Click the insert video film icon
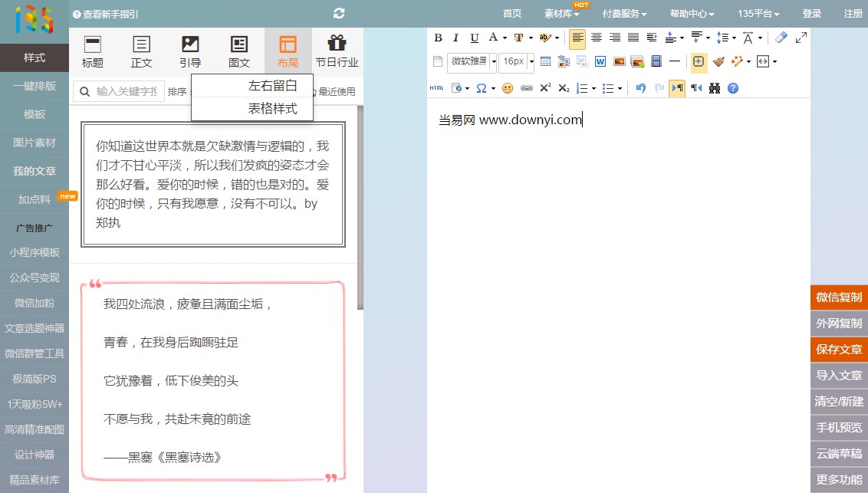 pos(656,61)
